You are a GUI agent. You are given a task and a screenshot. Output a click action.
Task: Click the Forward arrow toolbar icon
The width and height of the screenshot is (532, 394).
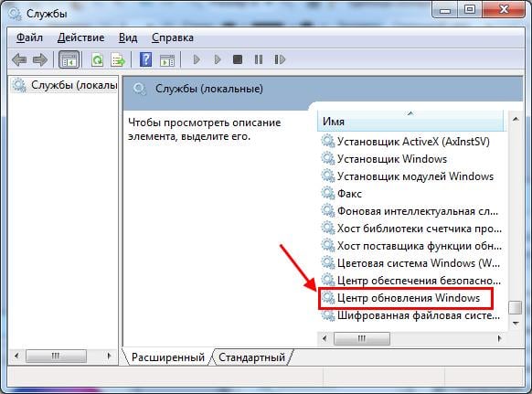(x=40, y=60)
